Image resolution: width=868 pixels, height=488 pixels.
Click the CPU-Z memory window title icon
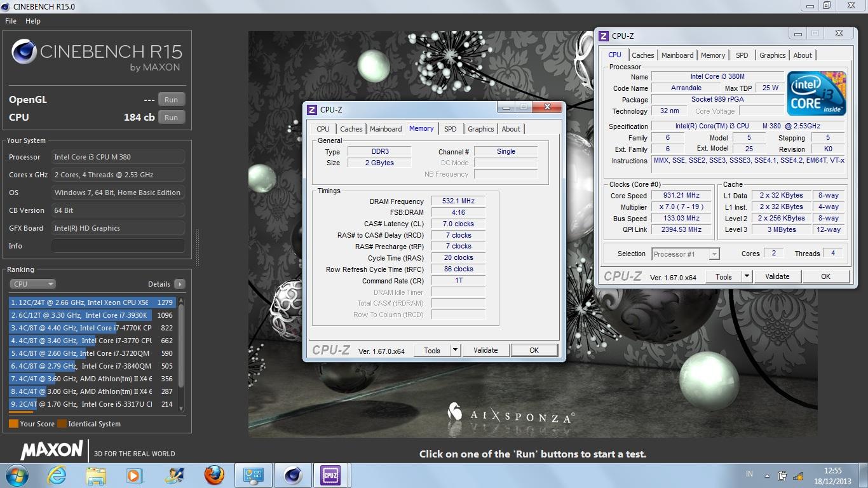click(312, 110)
